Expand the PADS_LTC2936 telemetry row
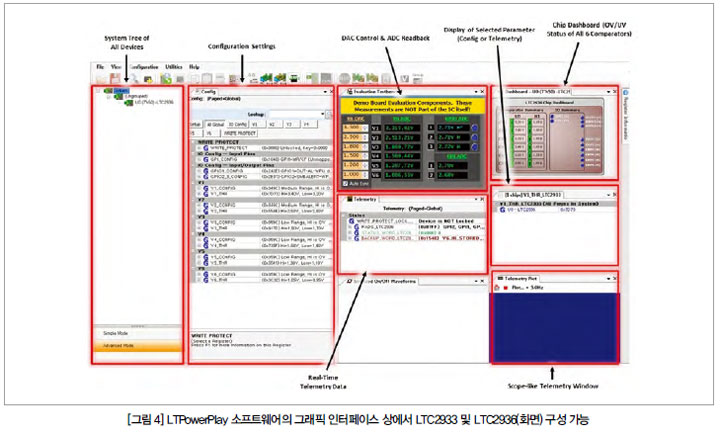Viewport: 720px width, 435px height. (x=350, y=227)
